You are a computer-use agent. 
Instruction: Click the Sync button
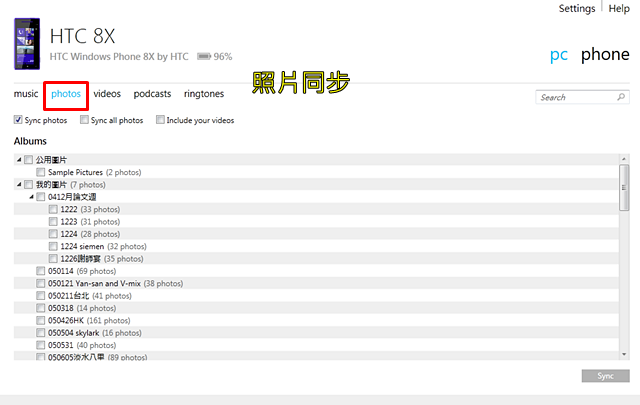(x=605, y=376)
